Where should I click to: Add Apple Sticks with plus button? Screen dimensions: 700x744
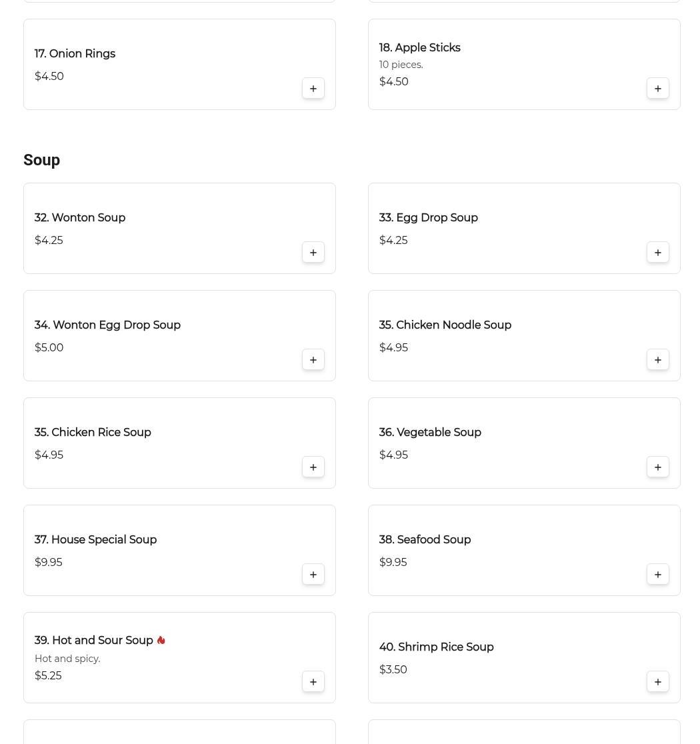pyautogui.click(x=657, y=89)
